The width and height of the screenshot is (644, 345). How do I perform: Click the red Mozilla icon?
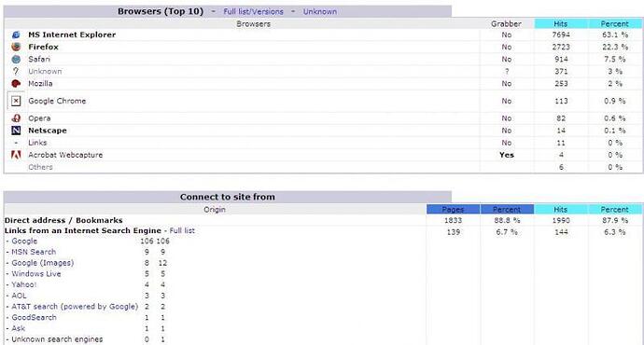click(16, 84)
